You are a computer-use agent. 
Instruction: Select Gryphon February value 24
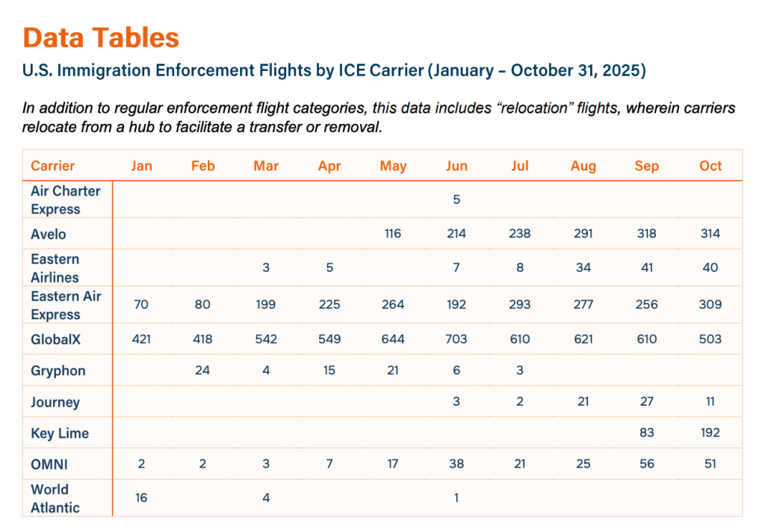[x=202, y=371]
